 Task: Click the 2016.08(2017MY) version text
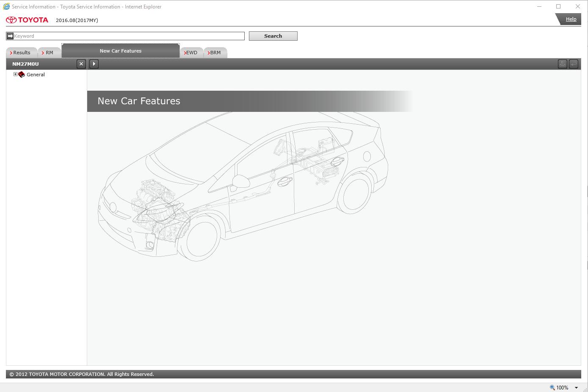[77, 20]
